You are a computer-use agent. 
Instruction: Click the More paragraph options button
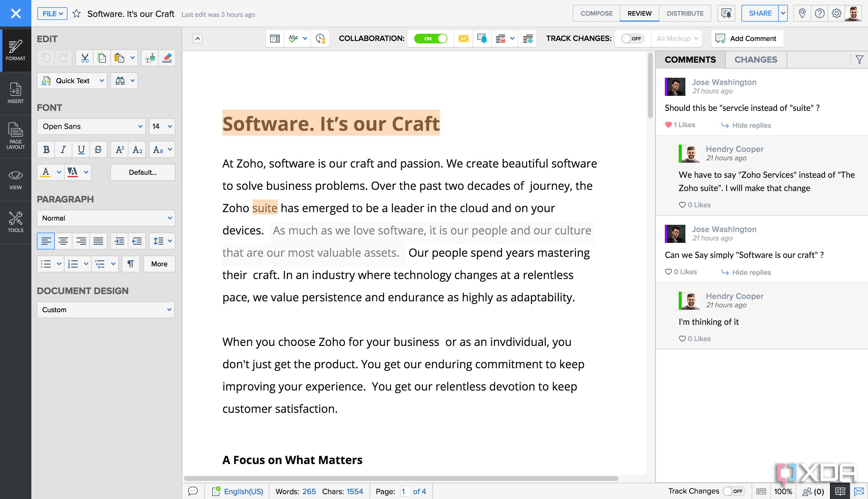pyautogui.click(x=159, y=264)
